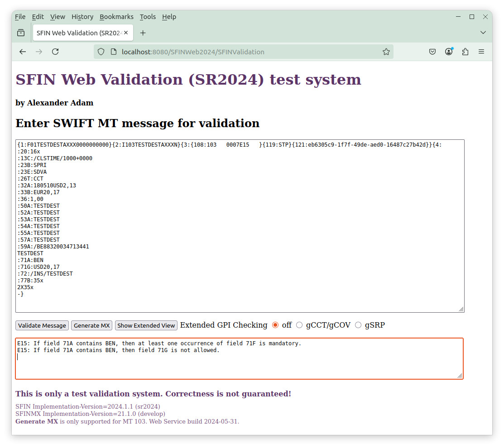Open the application hamburger menu
This screenshot has height=448, width=504.
click(481, 52)
